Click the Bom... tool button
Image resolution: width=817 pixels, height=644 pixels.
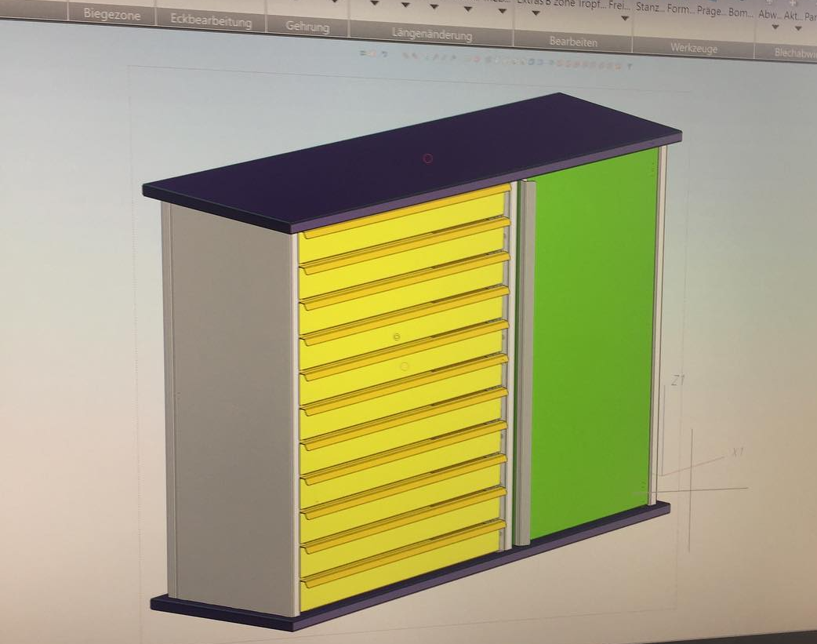pyautogui.click(x=740, y=13)
